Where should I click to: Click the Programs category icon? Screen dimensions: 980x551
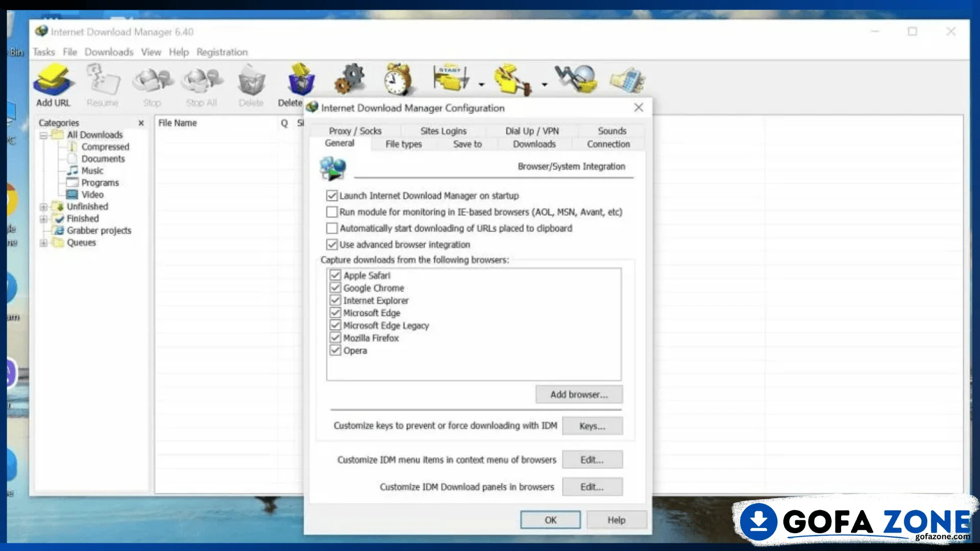click(x=72, y=183)
